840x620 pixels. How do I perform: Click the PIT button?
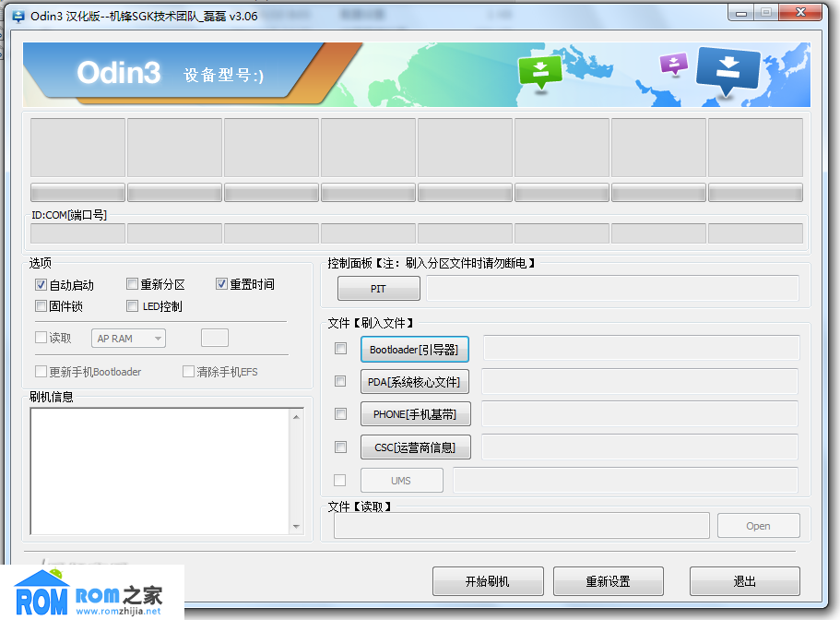click(379, 288)
